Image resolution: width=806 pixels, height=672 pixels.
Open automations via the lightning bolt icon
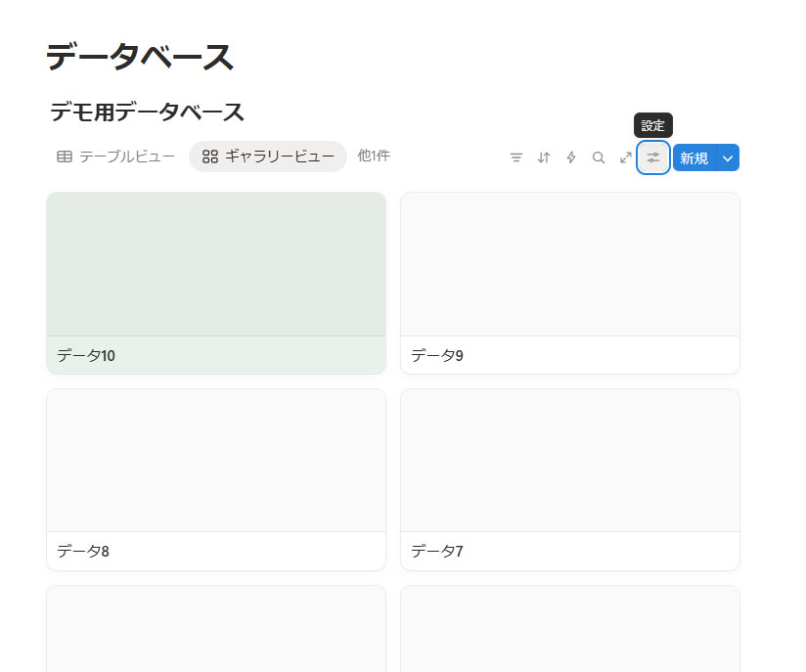point(571,157)
